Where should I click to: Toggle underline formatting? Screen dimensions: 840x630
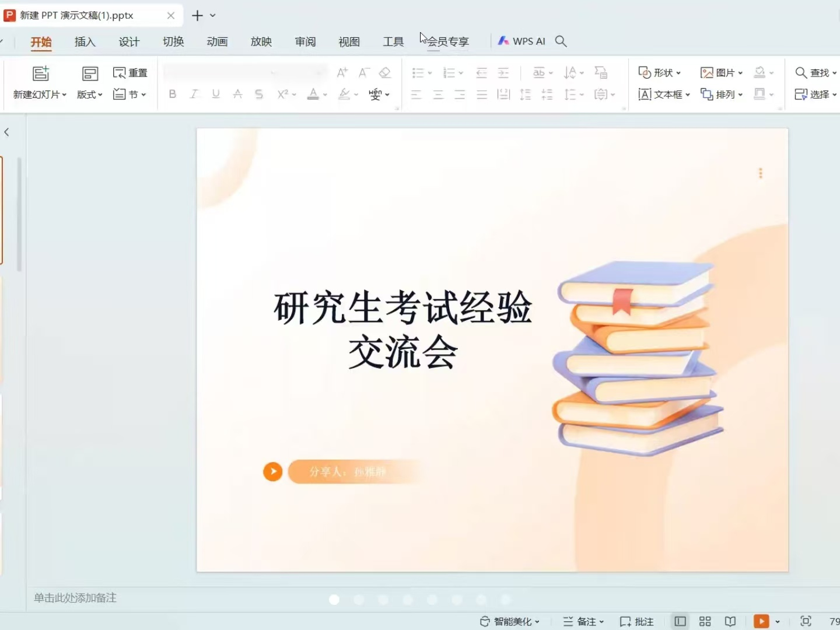[216, 94]
